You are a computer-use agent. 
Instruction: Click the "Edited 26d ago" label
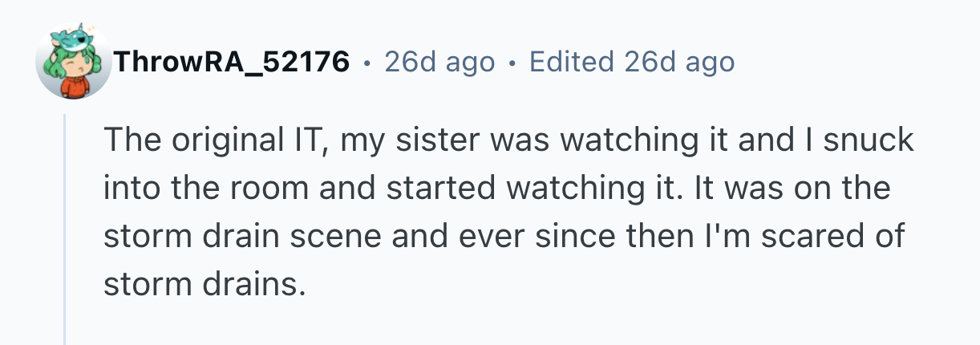pyautogui.click(x=632, y=61)
